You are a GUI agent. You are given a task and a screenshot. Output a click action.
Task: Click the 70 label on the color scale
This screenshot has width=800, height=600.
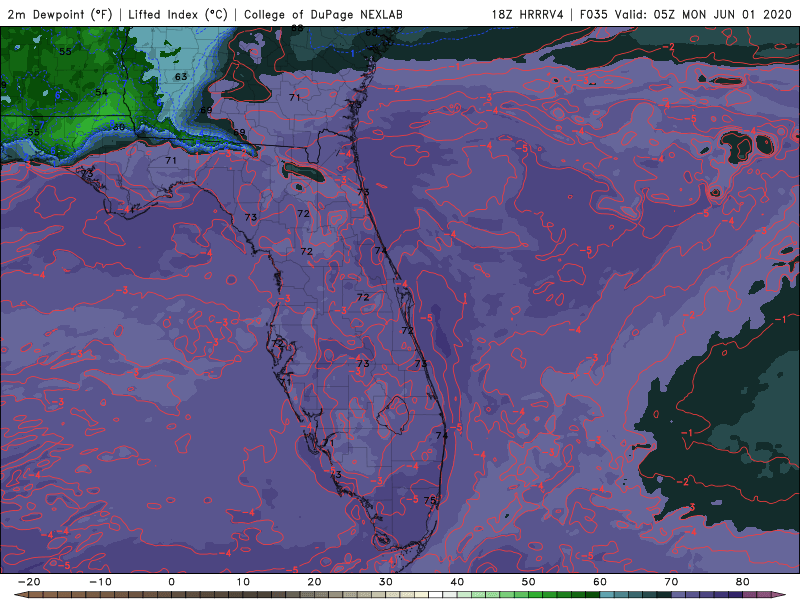671,582
